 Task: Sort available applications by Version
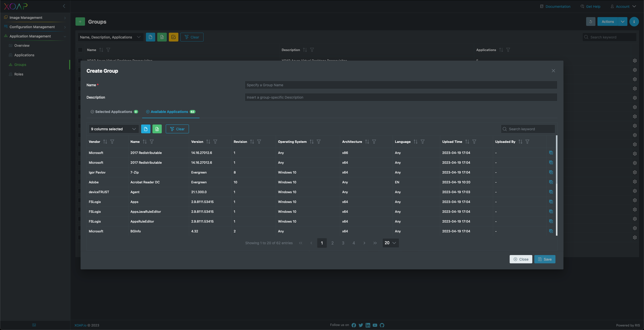pyautogui.click(x=208, y=142)
